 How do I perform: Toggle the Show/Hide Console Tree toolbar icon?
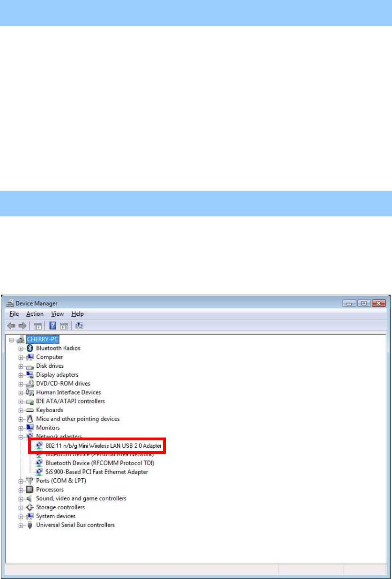point(38,326)
